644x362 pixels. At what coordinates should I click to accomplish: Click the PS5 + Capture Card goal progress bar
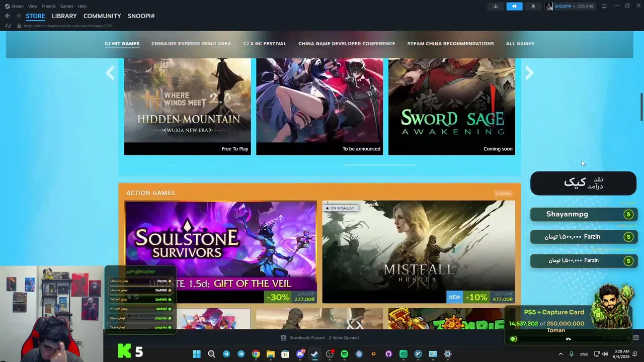tap(569, 339)
